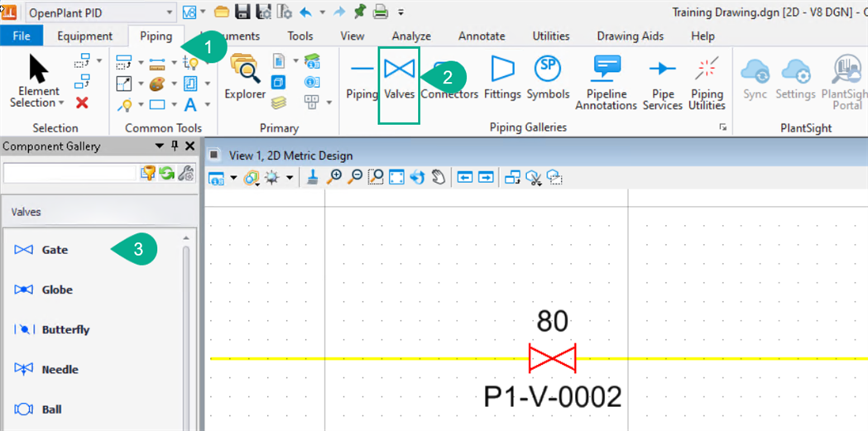Open the View Attributes icon in View 1 toolbar
Viewport: 868px width, 431px height.
point(217,178)
